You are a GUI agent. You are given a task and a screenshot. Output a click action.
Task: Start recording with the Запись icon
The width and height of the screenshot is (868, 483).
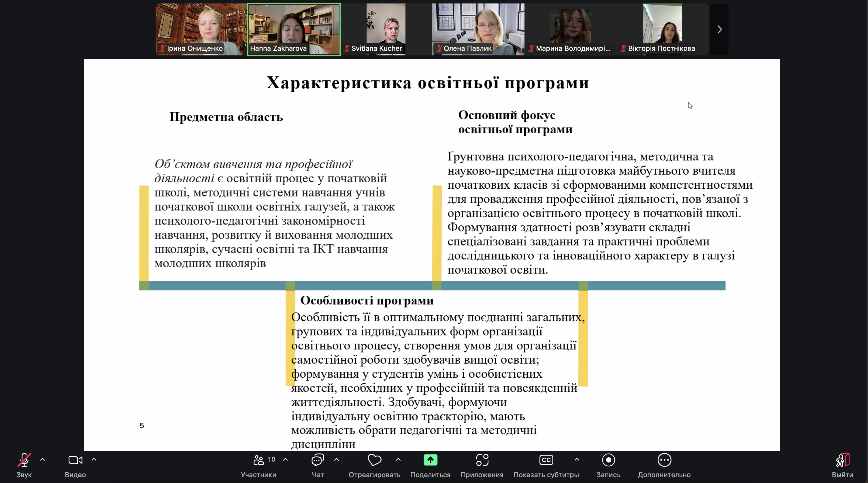coord(608,460)
